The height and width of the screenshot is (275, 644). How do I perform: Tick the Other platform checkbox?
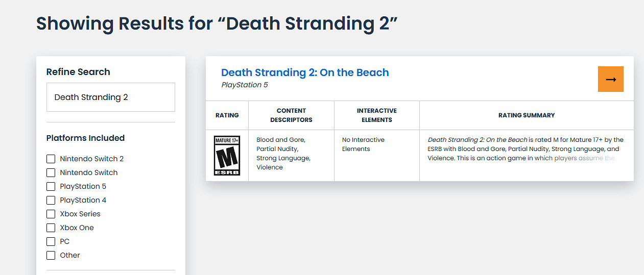51,255
